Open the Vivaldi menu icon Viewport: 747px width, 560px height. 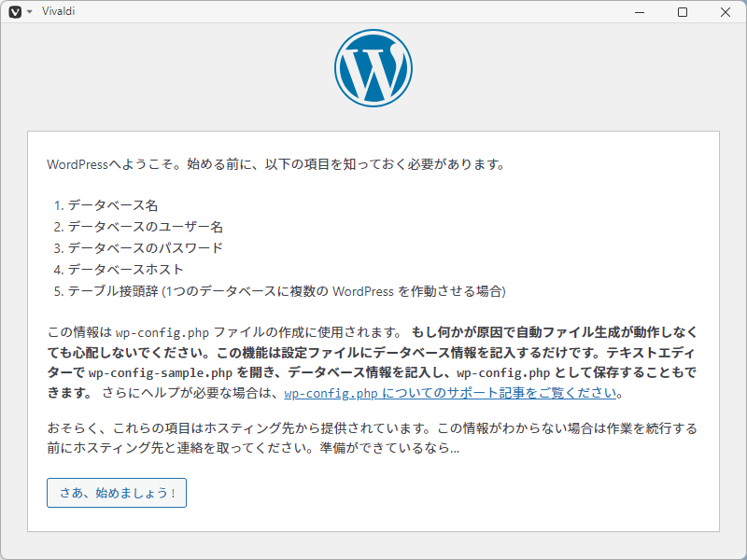point(14,11)
